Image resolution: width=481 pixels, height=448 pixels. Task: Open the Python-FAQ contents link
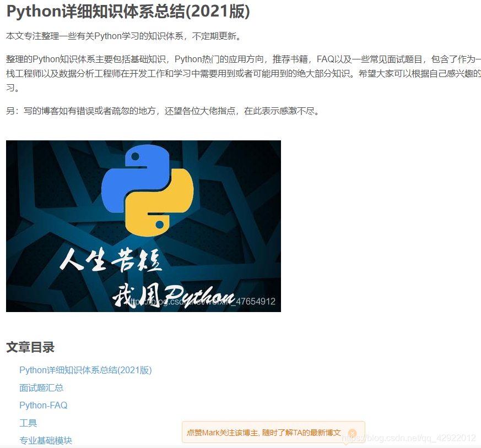[x=44, y=406]
